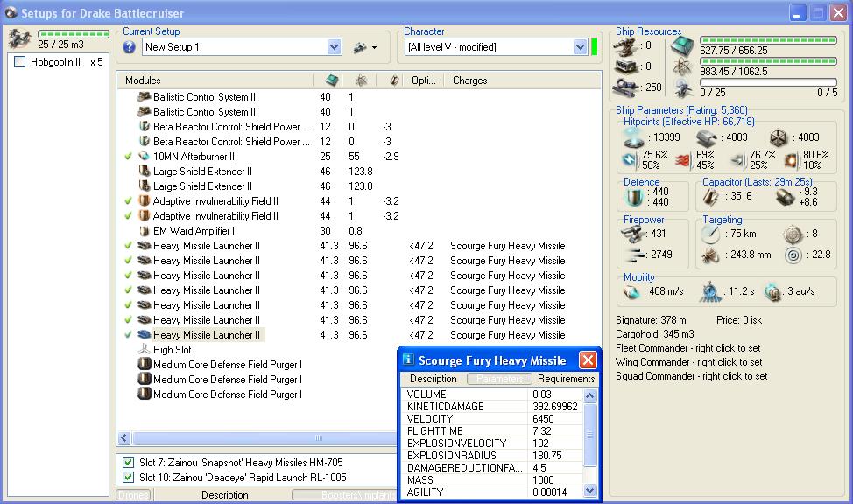Toggle the Hobgoblin II drone checkbox

pyautogui.click(x=20, y=62)
